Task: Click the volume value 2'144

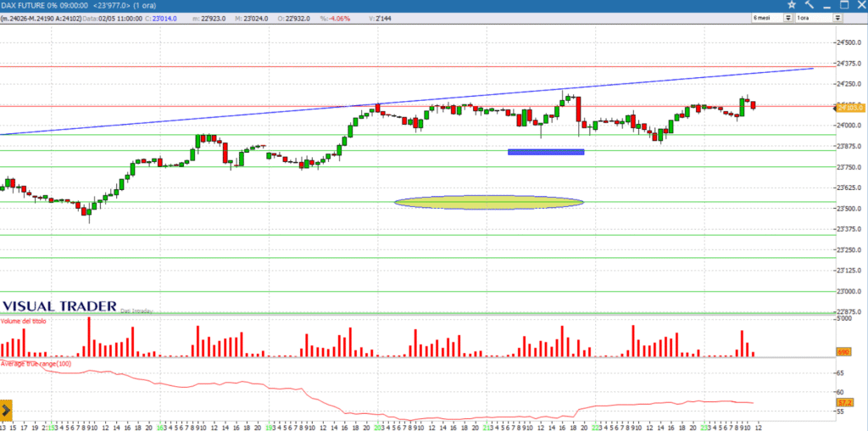Action: (x=382, y=19)
